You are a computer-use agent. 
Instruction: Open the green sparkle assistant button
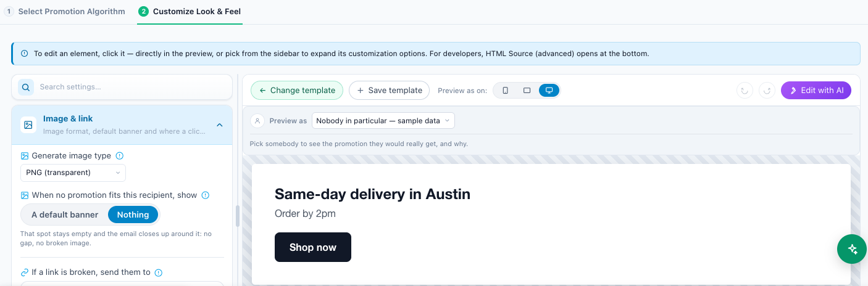click(x=852, y=249)
